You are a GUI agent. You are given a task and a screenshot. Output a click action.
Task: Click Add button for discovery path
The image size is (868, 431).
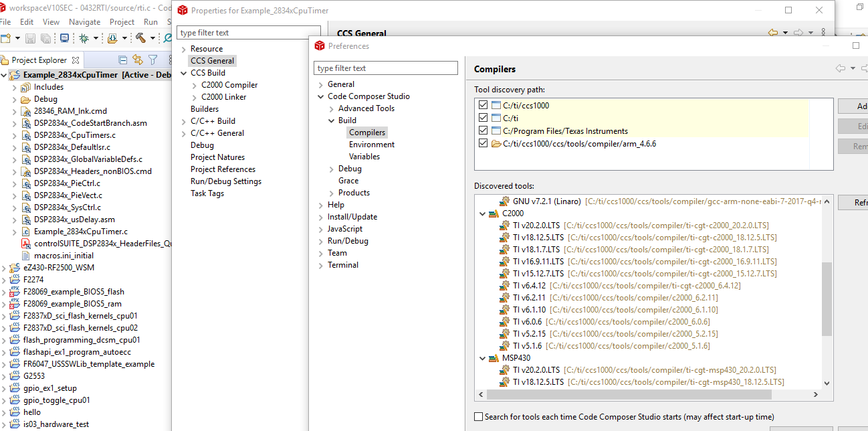point(853,106)
